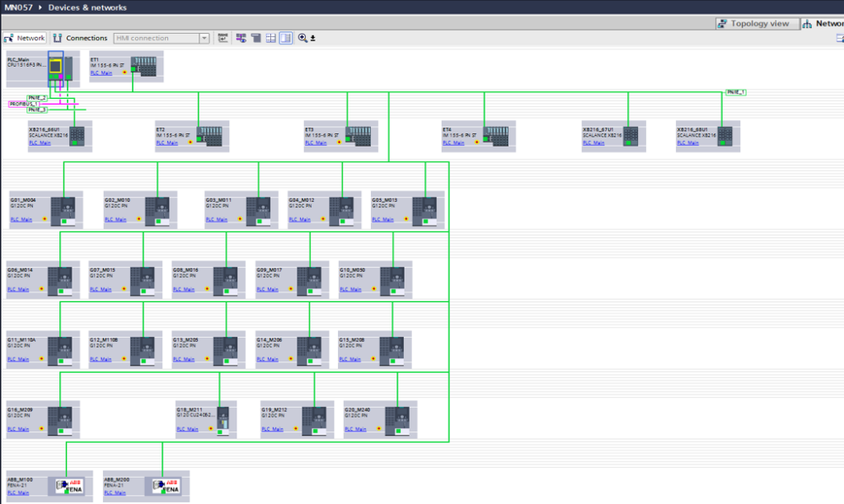Click the page break display icon
The width and height of the screenshot is (844, 504).
[256, 38]
